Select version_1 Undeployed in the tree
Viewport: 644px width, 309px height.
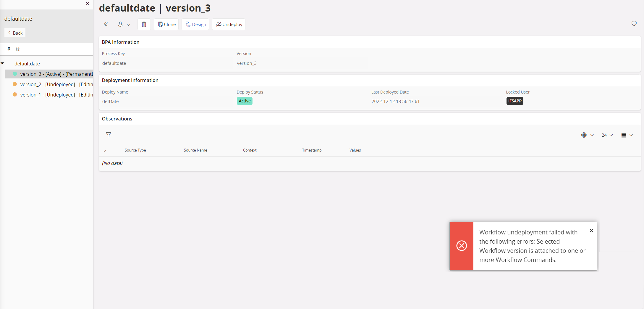(56, 95)
